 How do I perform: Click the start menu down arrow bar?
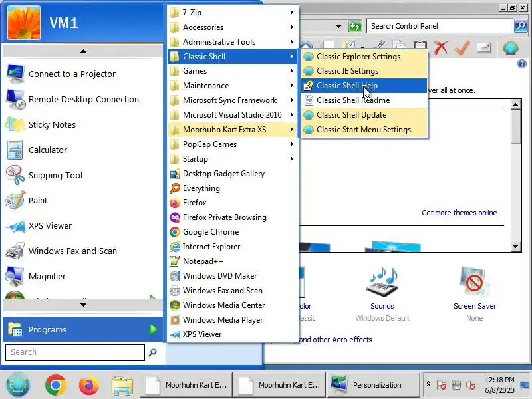(83, 305)
